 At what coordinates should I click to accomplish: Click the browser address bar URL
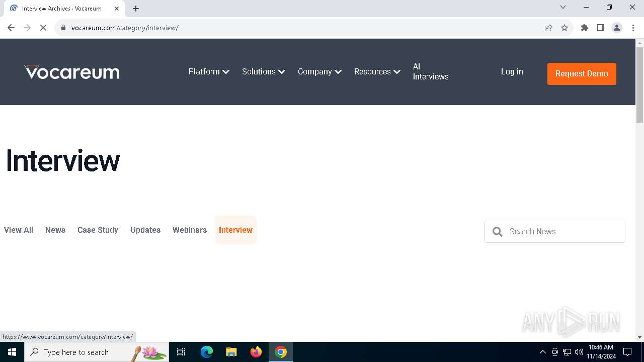click(125, 28)
